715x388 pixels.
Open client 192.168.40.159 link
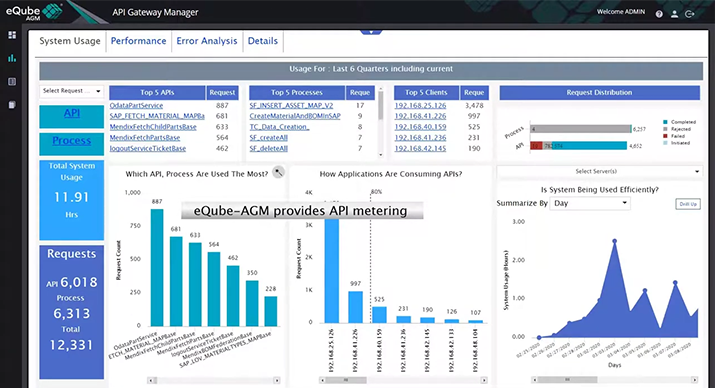point(420,127)
